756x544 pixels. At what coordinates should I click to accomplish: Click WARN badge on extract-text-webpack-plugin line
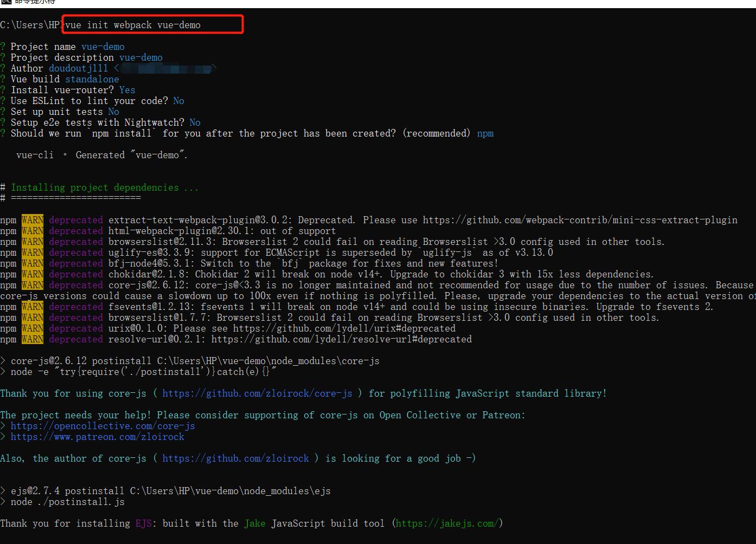33,220
